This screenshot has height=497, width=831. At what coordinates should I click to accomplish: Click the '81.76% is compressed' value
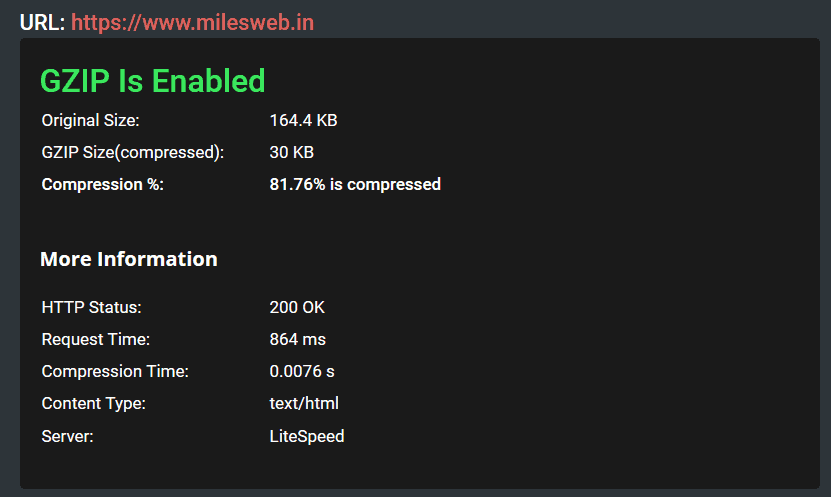pyautogui.click(x=355, y=185)
